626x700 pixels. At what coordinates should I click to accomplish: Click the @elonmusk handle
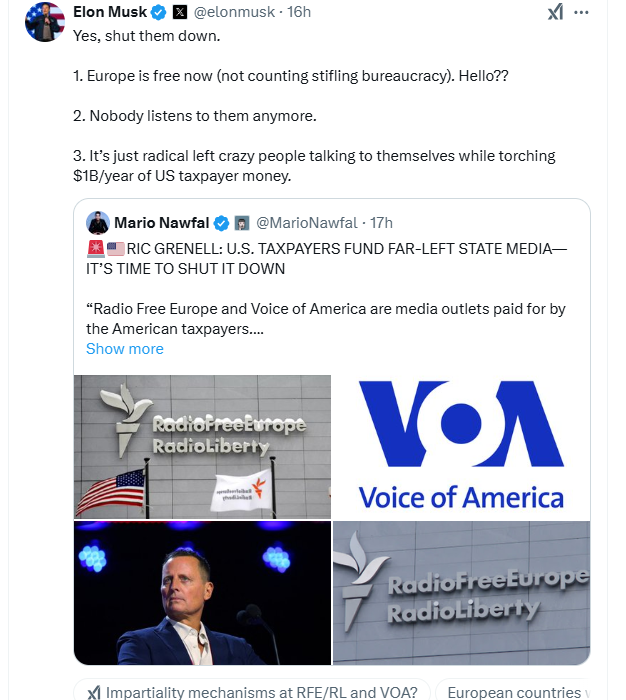tap(232, 13)
